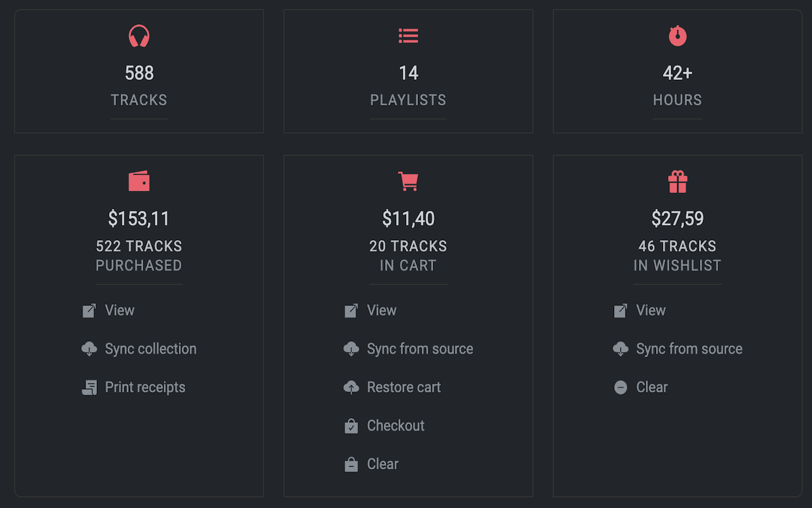Click the cloud download icon next to Sync collection
Screen dimensions: 812x508
point(89,349)
